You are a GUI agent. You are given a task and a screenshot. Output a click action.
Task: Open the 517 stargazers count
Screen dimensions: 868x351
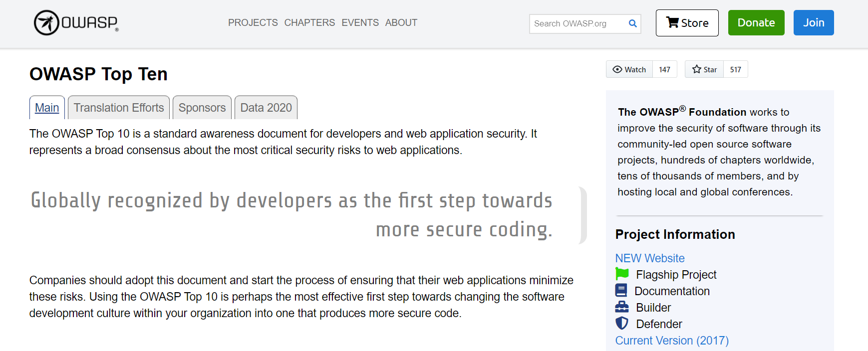point(736,69)
